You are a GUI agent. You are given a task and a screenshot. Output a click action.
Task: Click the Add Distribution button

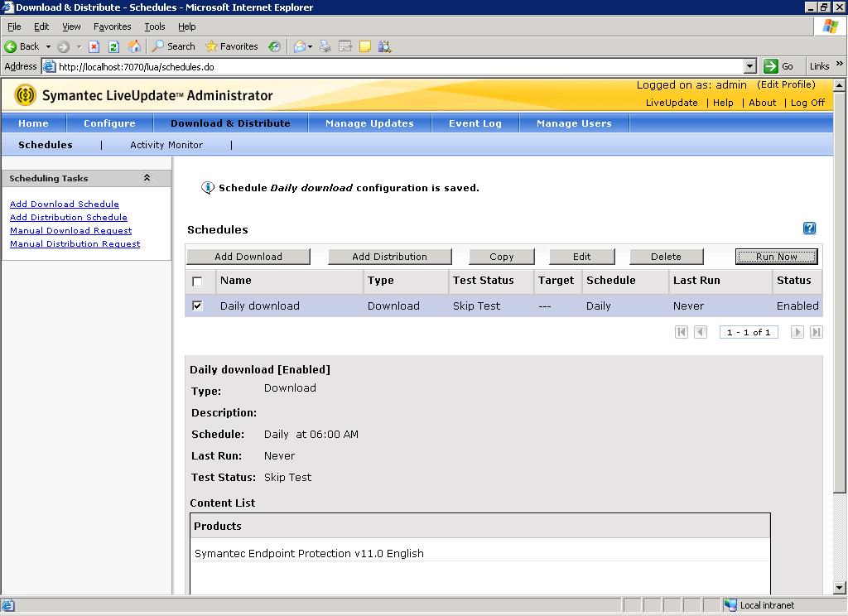pos(389,257)
